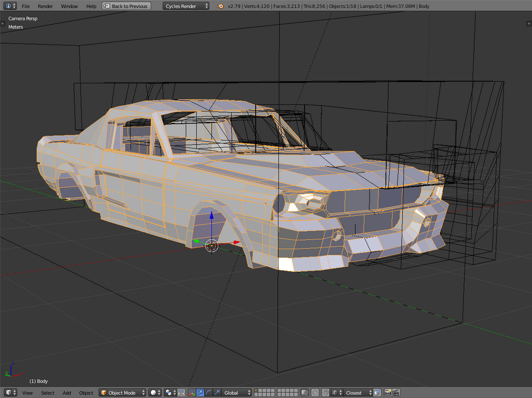
Task: Toggle proportional editing mode button
Action: 316,393
